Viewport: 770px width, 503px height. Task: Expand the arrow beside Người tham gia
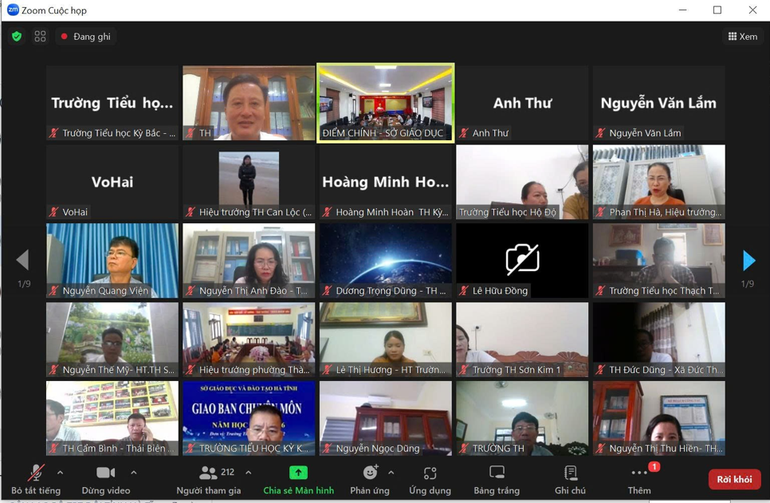248,472
